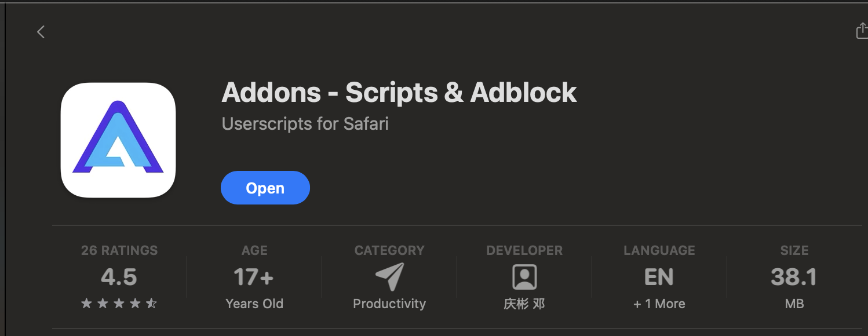Open developer 庆彬 邓 page

tap(524, 304)
